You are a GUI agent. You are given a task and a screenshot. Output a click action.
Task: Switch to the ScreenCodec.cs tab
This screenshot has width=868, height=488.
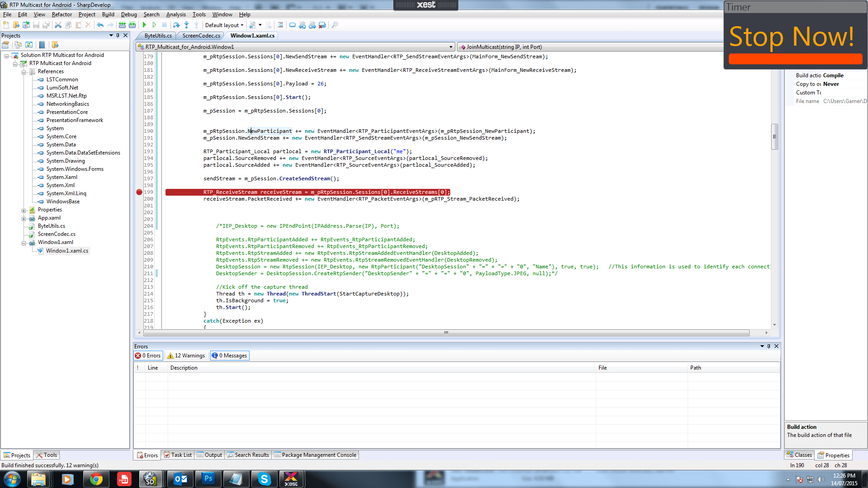201,36
